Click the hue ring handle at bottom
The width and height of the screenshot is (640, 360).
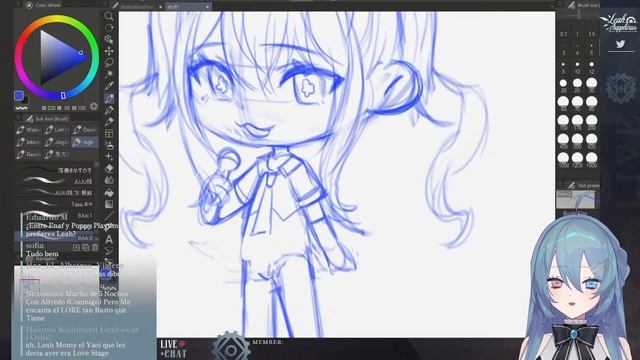point(63,95)
